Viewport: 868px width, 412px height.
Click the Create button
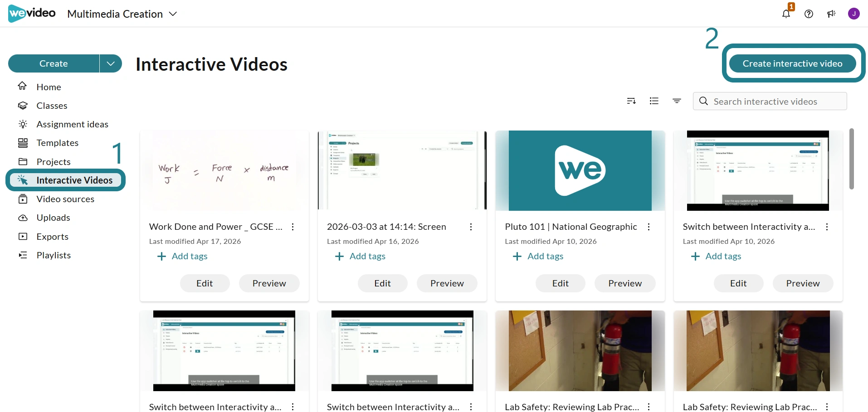coord(54,63)
